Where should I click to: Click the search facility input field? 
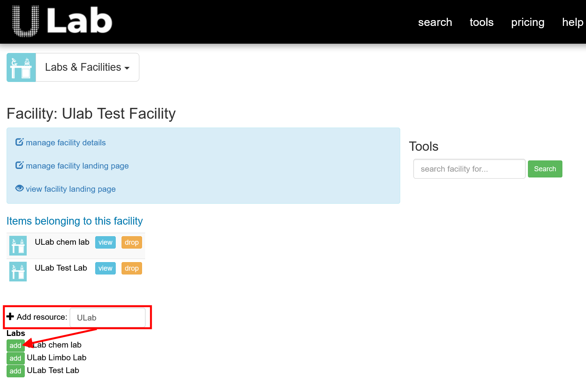469,169
